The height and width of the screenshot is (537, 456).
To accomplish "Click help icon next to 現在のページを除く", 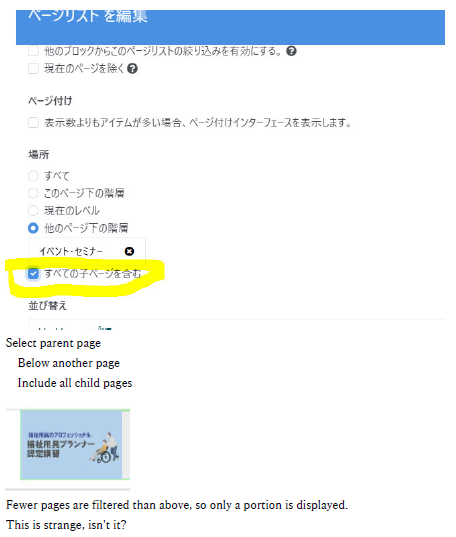I will tap(132, 68).
